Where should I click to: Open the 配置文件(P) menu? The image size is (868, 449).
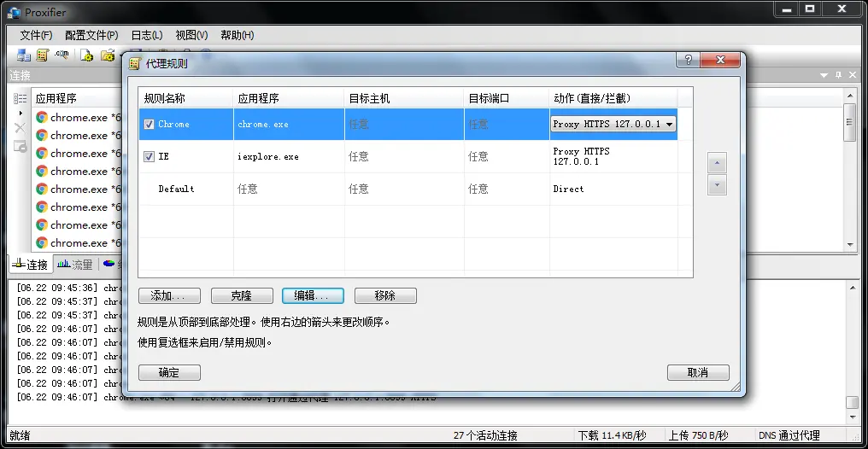(92, 35)
